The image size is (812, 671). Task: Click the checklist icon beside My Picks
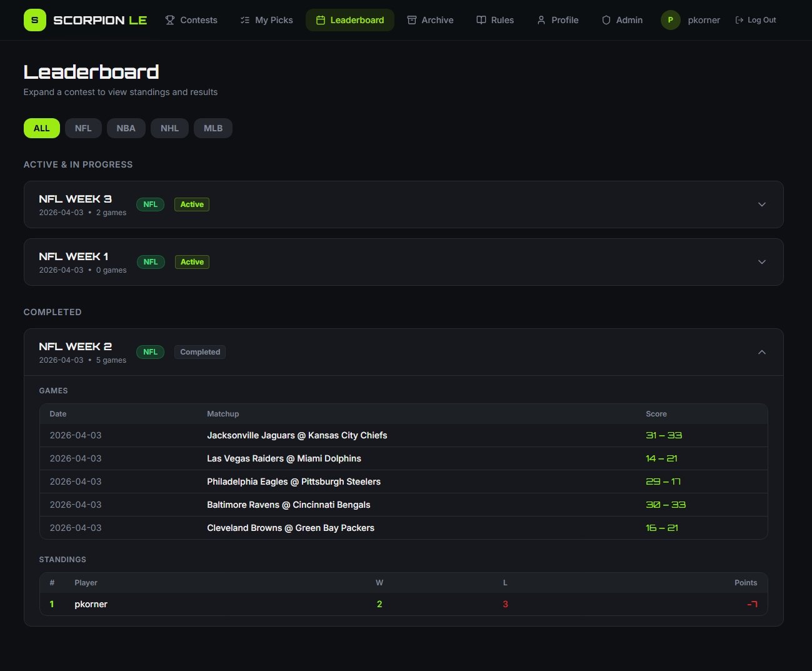[245, 20]
